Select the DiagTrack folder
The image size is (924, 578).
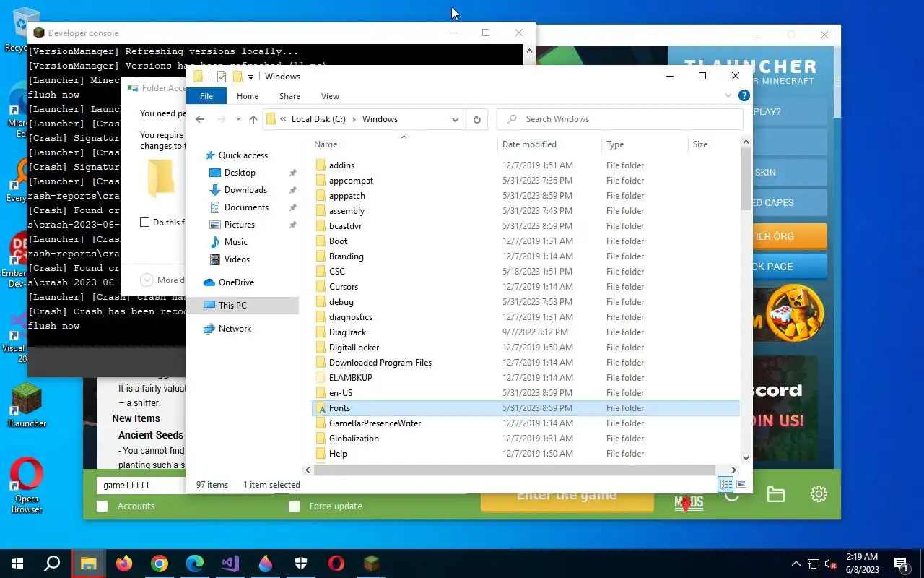347,332
